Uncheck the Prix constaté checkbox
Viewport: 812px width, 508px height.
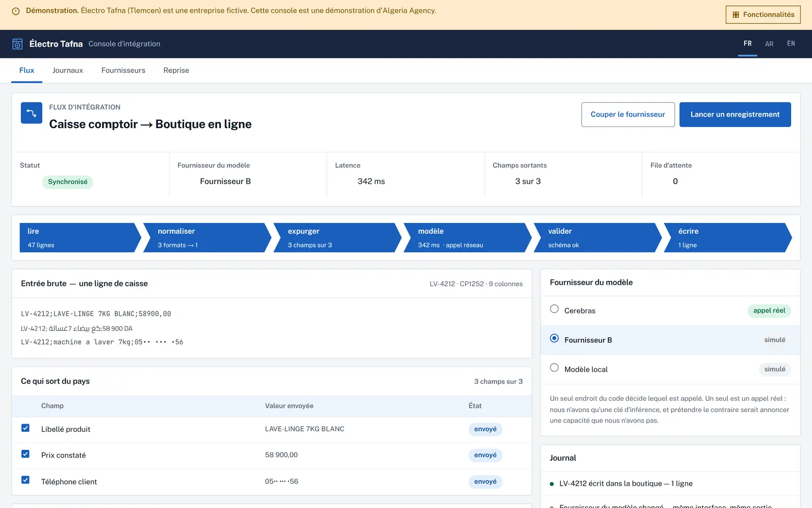[25, 454]
